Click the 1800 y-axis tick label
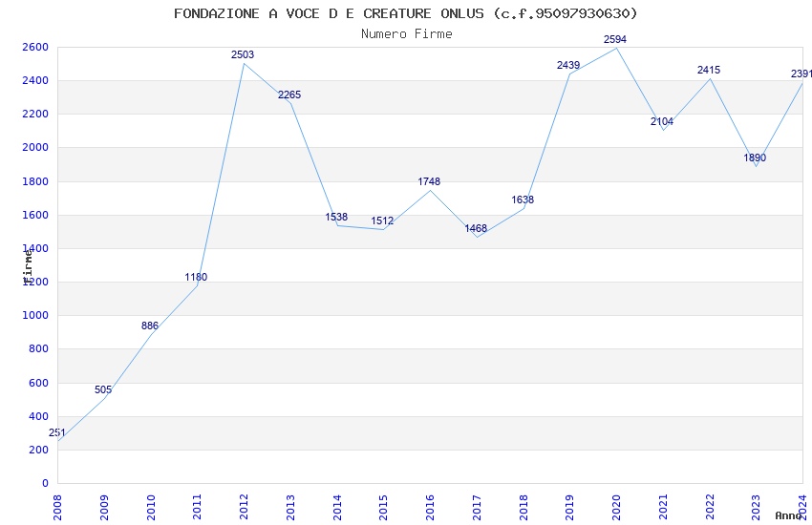Image resolution: width=812 pixels, height=525 pixels. [35, 181]
